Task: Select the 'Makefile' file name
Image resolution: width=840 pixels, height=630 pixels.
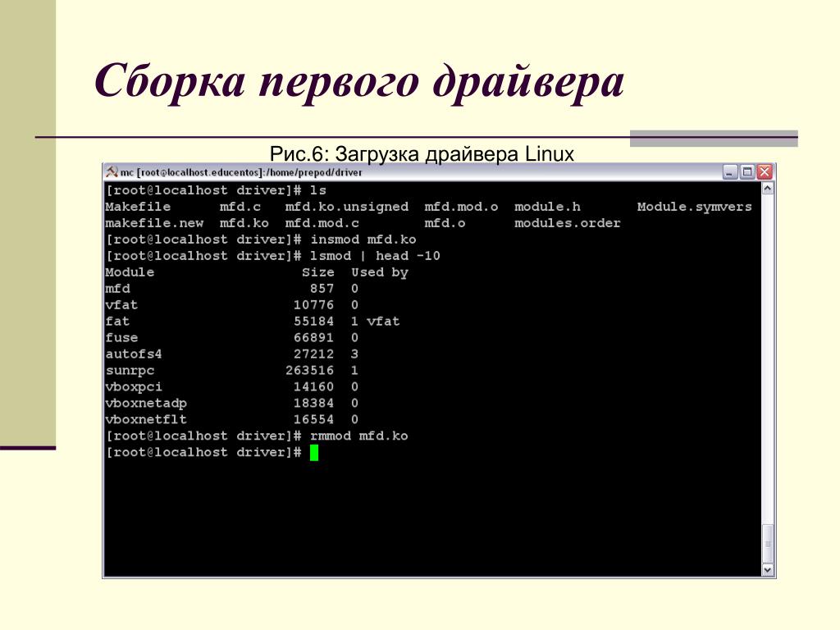Action: pyautogui.click(x=138, y=207)
